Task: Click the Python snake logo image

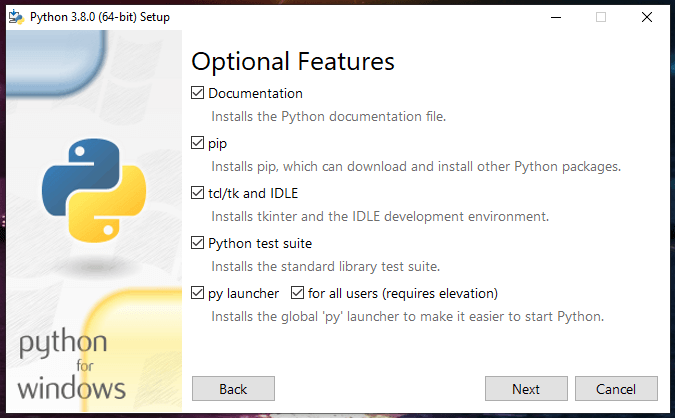Action: coord(94,190)
